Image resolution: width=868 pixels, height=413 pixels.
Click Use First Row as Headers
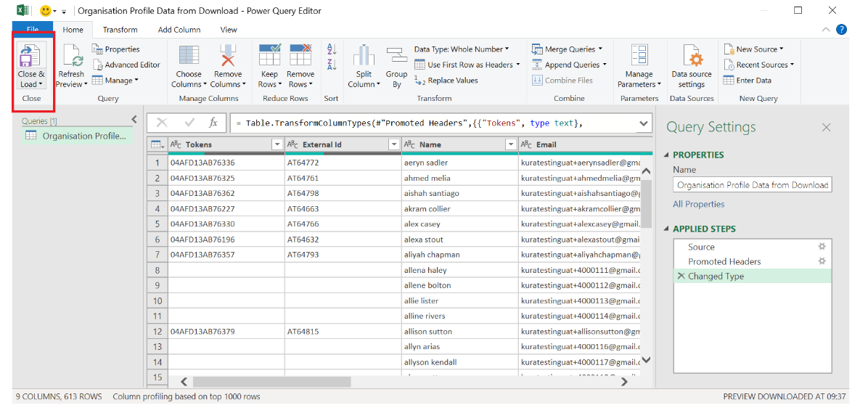467,65
